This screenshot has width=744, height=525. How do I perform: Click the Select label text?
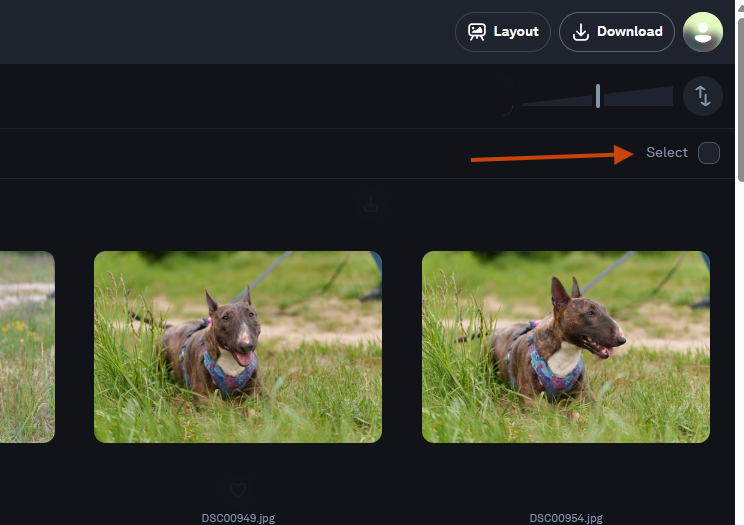point(666,153)
